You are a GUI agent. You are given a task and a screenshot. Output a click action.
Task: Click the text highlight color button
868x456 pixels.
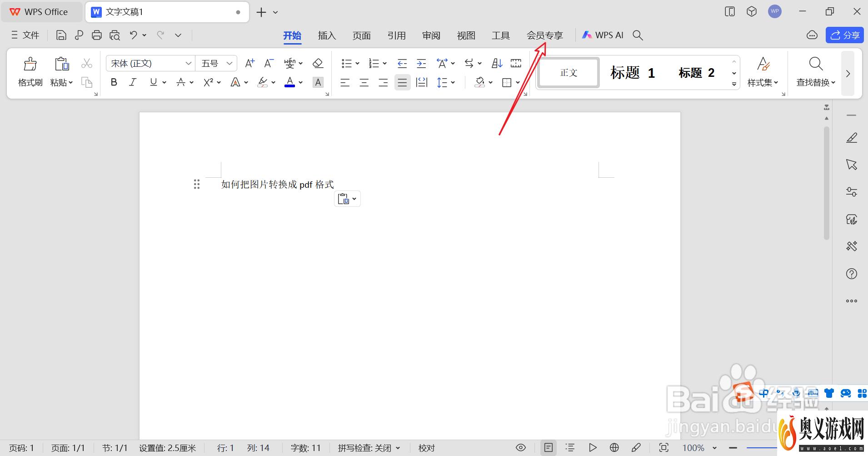263,82
